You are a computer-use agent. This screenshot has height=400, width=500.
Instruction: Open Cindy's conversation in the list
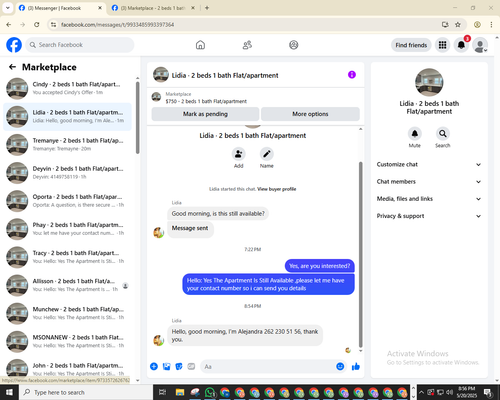coord(67,89)
